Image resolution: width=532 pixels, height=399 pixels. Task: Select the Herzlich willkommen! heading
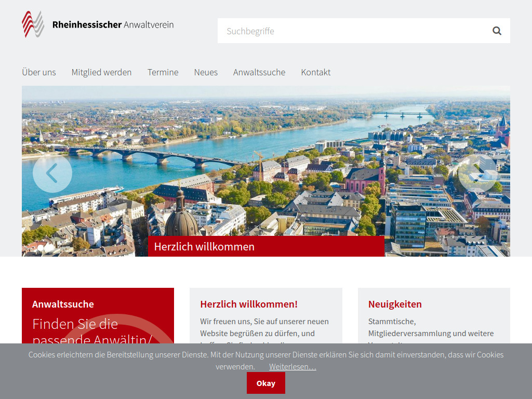pos(249,304)
